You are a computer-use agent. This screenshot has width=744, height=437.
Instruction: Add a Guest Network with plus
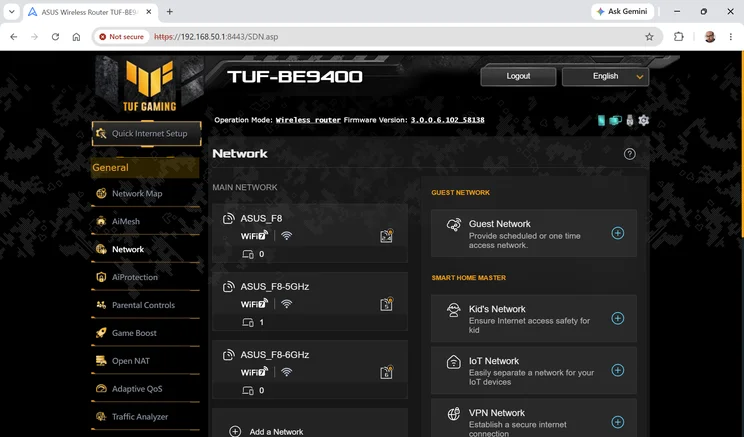[x=617, y=233]
